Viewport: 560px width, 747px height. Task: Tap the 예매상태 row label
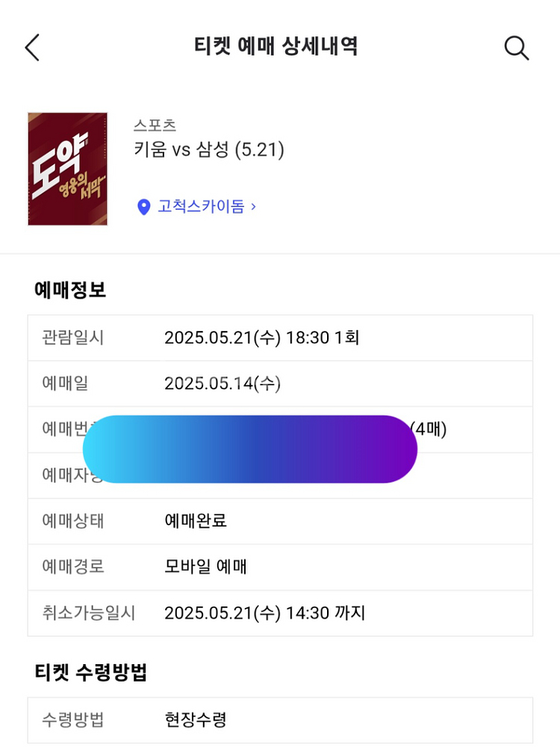pyautogui.click(x=73, y=521)
